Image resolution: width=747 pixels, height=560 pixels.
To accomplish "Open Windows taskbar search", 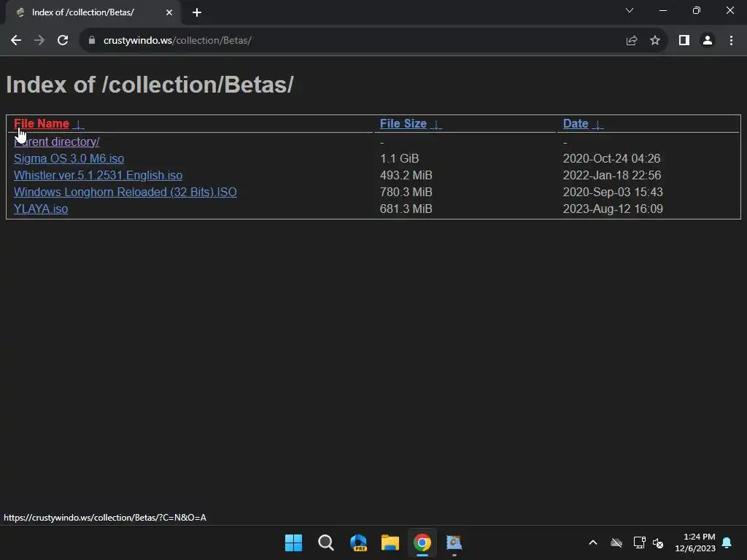I will tap(326, 542).
